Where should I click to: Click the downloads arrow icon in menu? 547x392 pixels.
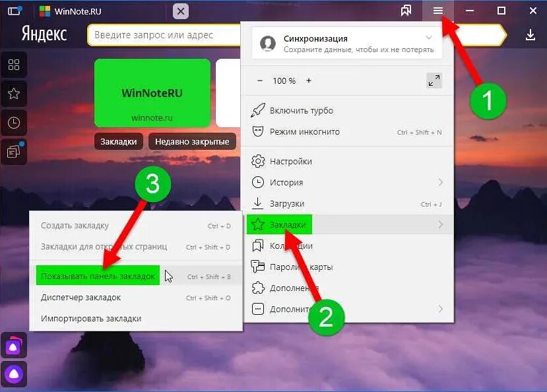coord(257,203)
